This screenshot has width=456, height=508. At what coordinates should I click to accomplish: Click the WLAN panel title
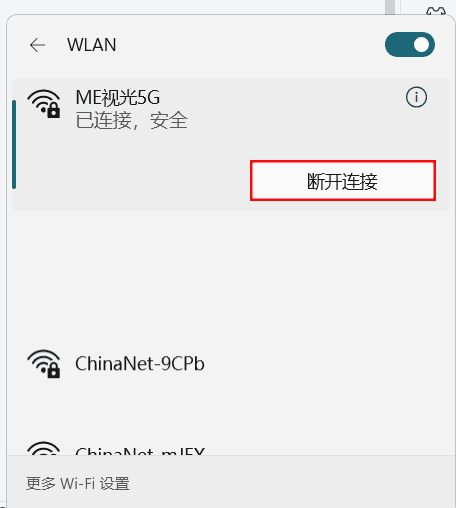click(92, 45)
